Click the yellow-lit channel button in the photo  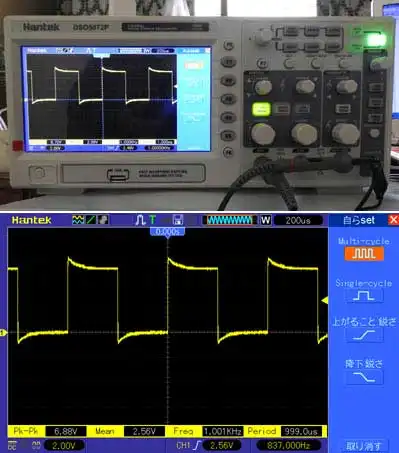261,109
